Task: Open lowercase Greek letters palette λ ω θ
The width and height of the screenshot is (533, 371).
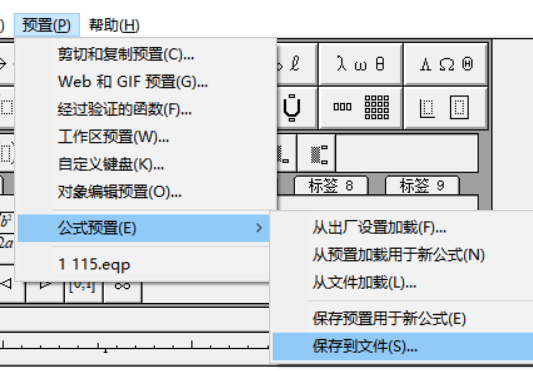Action: (x=361, y=64)
